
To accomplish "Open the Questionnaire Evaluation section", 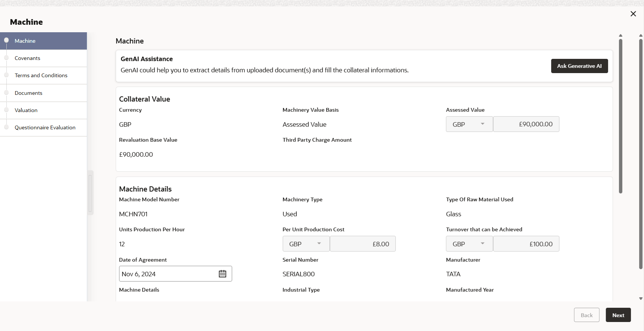I will [x=45, y=127].
